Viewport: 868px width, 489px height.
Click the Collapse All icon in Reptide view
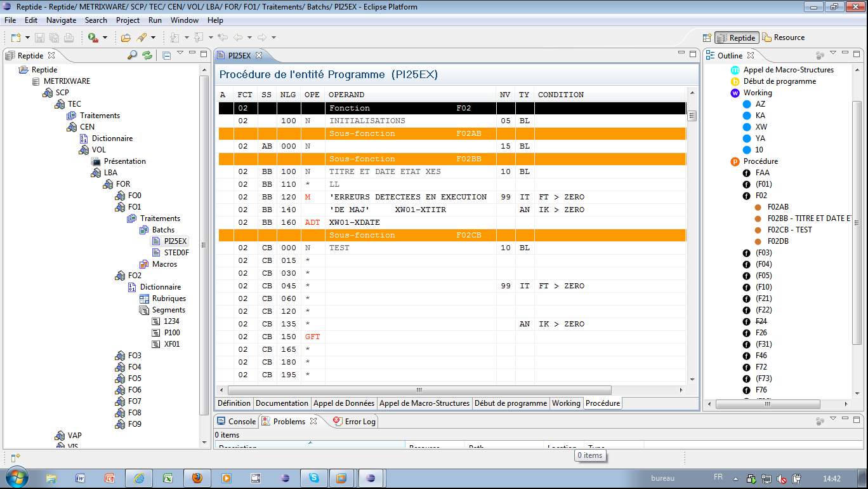click(166, 55)
